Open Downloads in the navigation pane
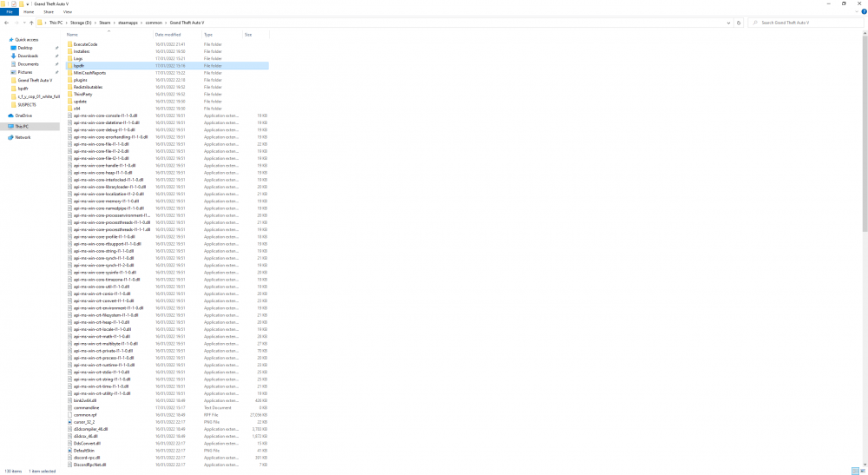 (x=28, y=56)
